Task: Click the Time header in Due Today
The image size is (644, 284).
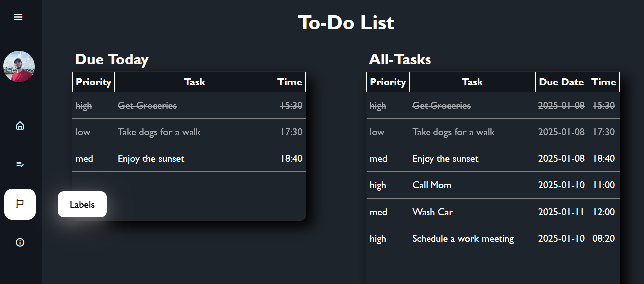Action: 290,82
